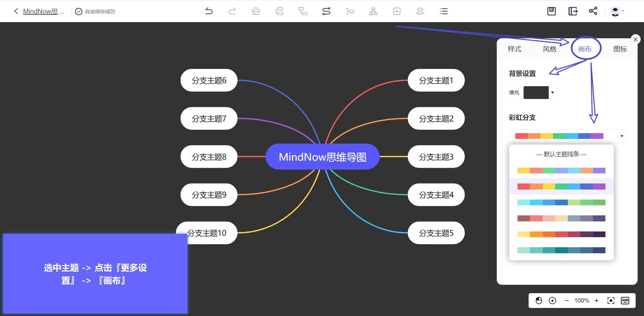Click the selected rainbow palette bar
The height and width of the screenshot is (316, 644).
[x=559, y=136]
